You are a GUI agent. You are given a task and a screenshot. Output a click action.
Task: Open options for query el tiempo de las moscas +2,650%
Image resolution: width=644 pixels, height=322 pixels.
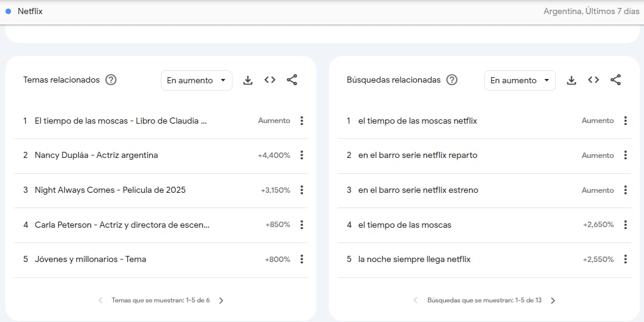[626, 225]
